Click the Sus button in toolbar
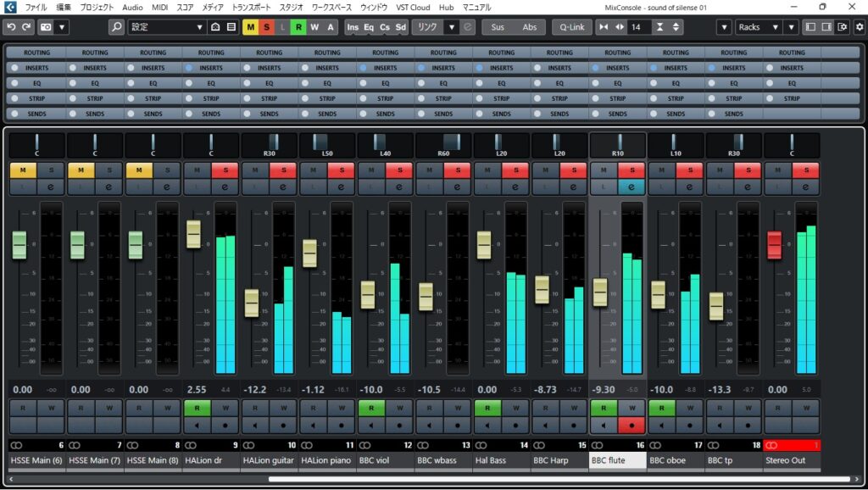The width and height of the screenshot is (868, 490). click(x=498, y=27)
